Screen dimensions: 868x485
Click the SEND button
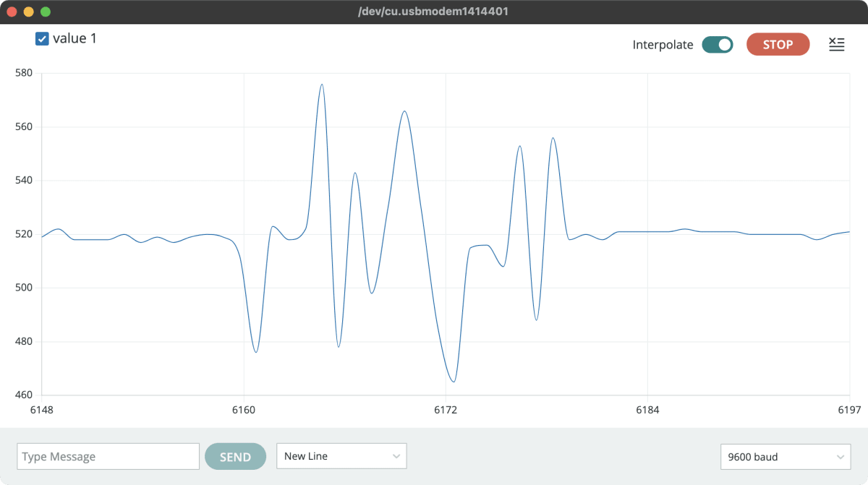click(x=235, y=457)
